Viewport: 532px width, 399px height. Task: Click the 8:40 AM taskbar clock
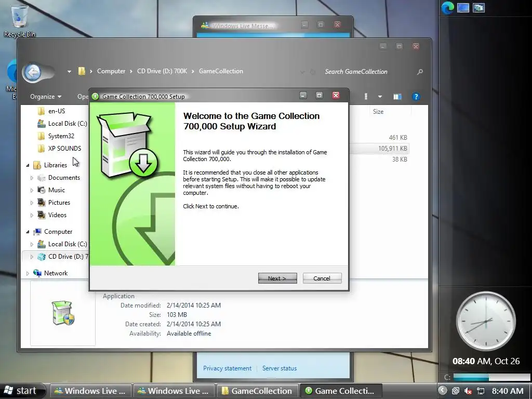point(508,391)
